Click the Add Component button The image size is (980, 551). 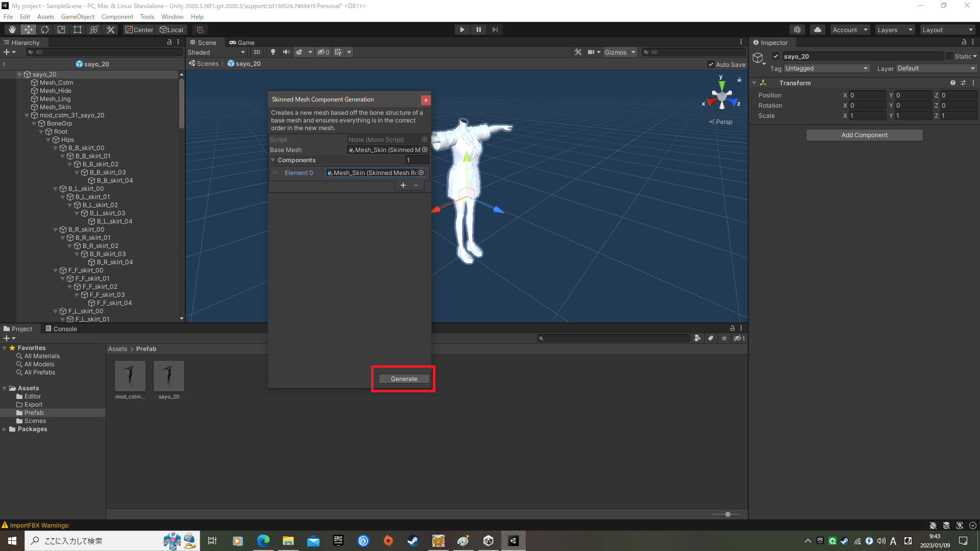tap(864, 135)
